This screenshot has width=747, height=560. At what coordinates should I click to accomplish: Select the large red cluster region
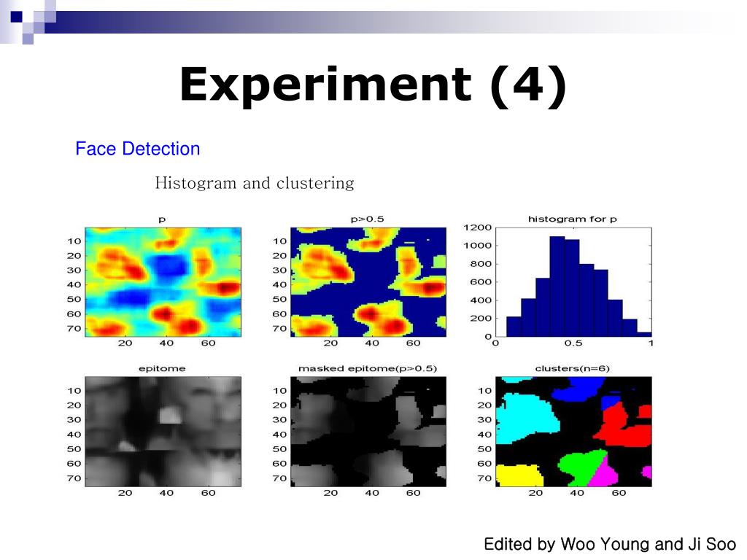[x=625, y=426]
